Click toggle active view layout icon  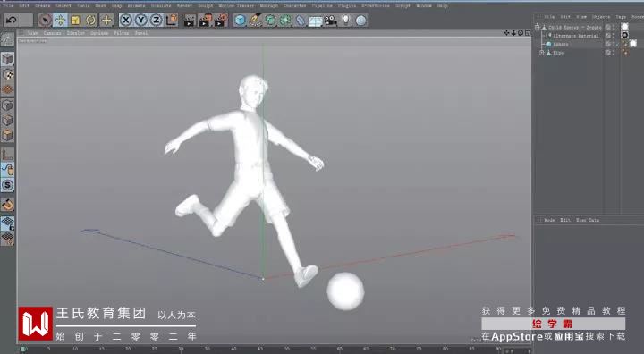point(528,33)
